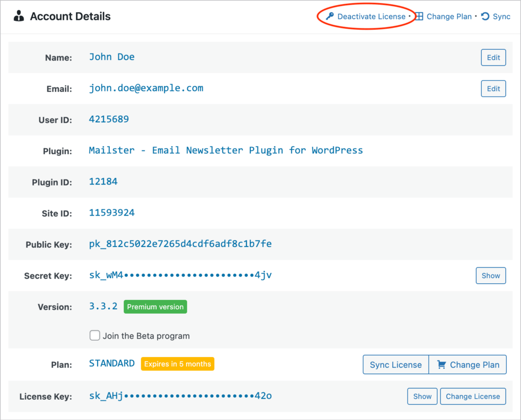The image size is (521, 420).
Task: Click the Change Plan button in Plan row
Action: pos(468,365)
